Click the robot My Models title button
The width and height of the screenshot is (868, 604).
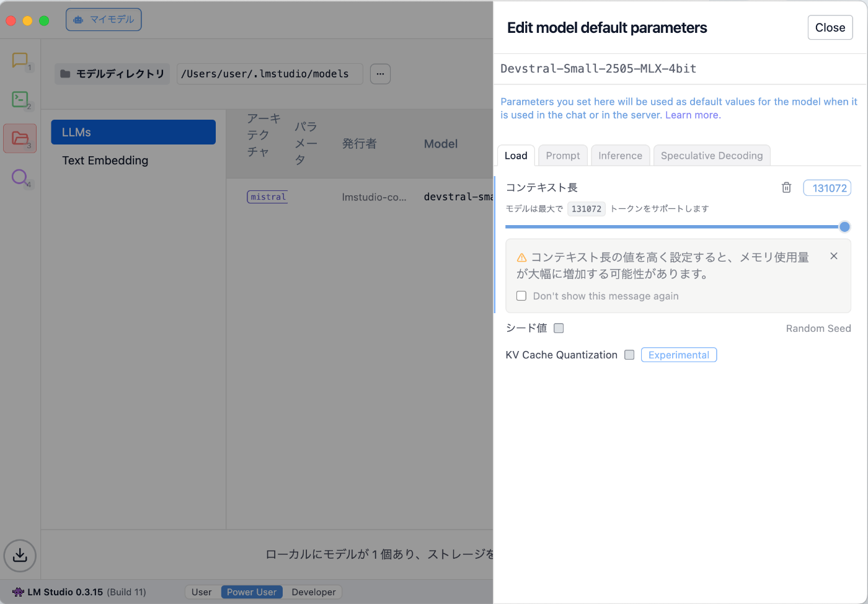point(104,19)
